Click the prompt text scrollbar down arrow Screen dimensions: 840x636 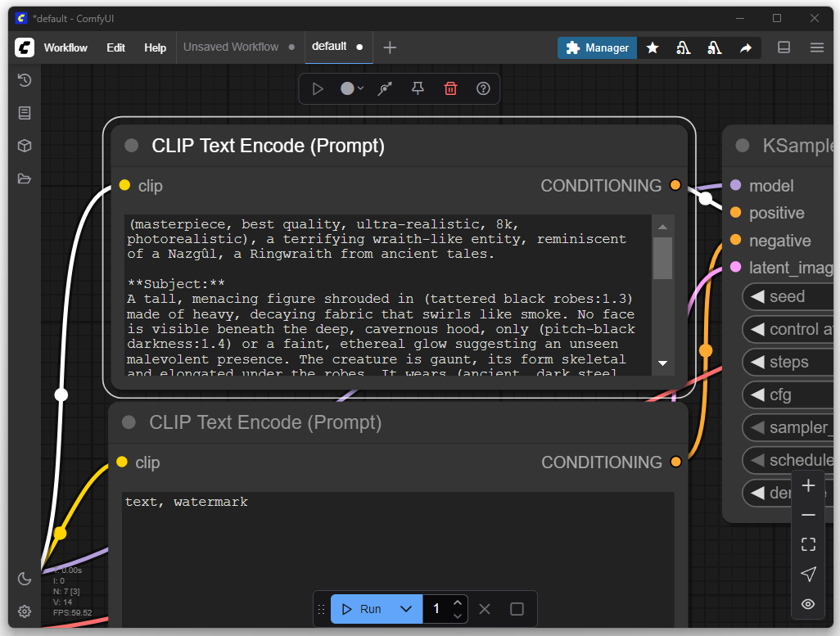(x=662, y=363)
